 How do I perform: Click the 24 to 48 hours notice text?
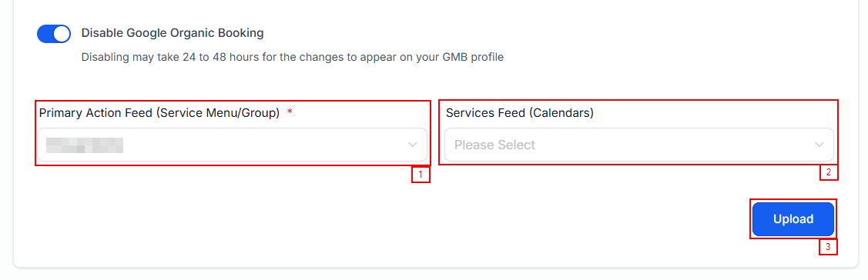point(293,57)
